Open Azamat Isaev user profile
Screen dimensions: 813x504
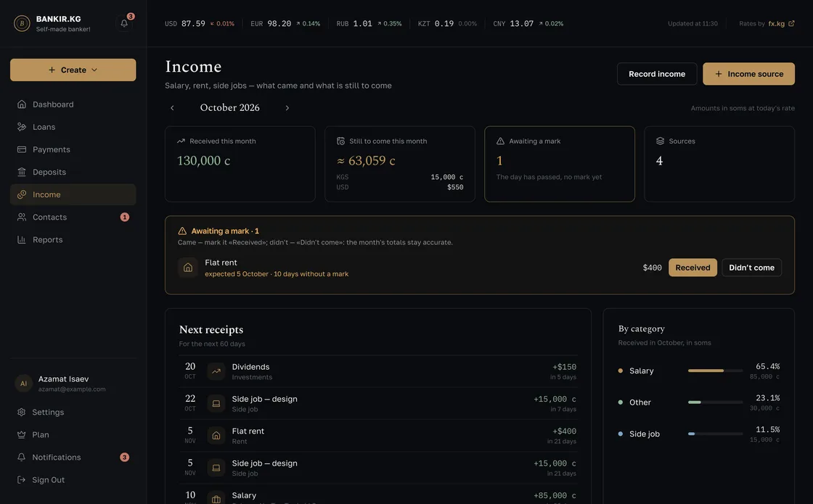coord(73,384)
